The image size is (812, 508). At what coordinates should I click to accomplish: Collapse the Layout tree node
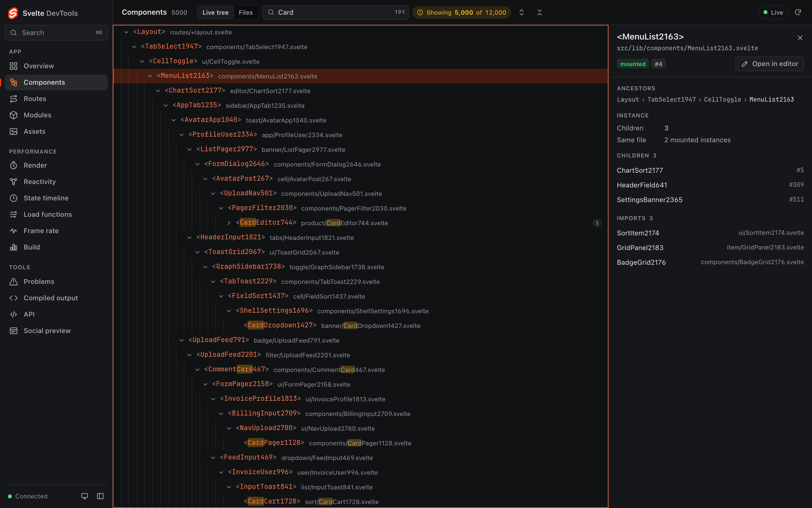click(x=126, y=32)
